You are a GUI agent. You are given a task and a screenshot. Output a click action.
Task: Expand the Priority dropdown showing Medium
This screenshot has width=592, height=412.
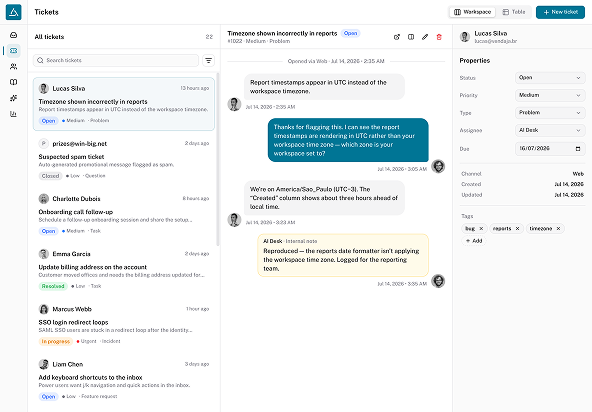click(x=550, y=95)
